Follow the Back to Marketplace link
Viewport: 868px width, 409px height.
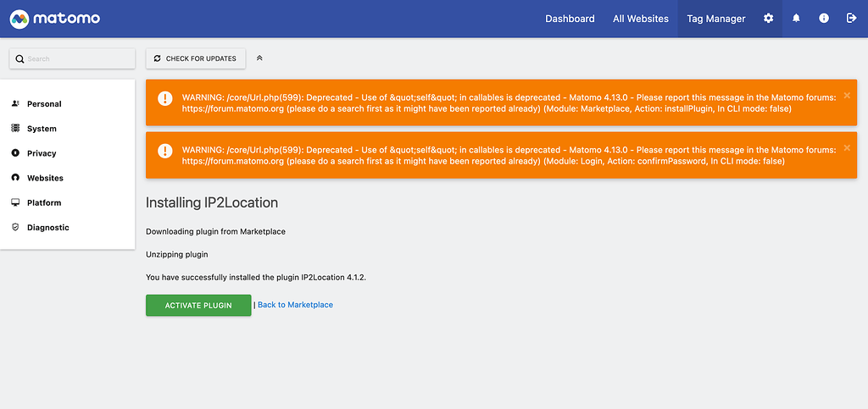point(295,305)
